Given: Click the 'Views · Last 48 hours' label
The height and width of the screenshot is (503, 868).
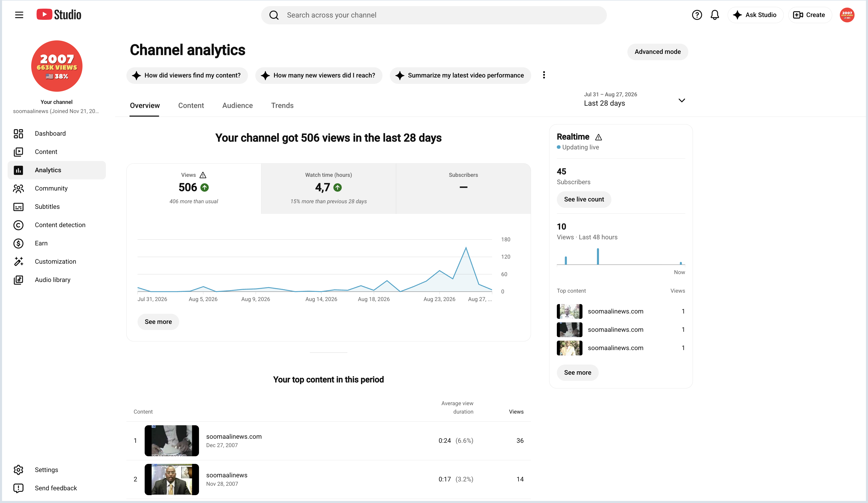Looking at the screenshot, I should 587,237.
